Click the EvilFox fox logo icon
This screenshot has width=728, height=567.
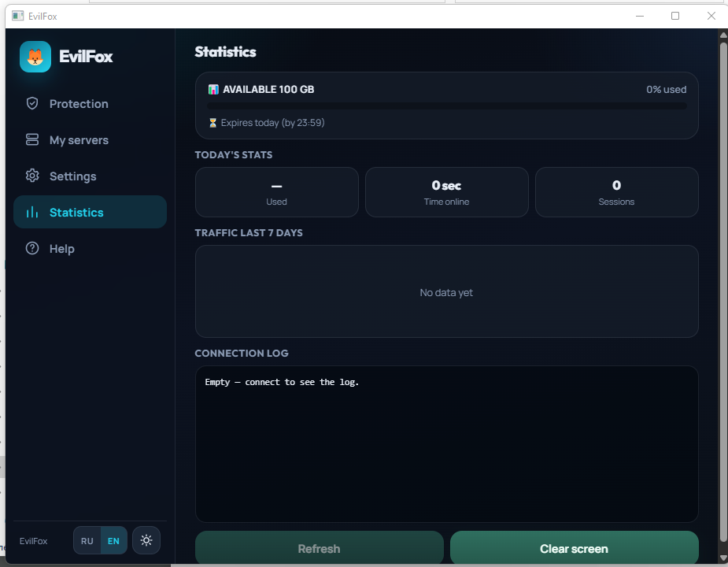coord(35,57)
